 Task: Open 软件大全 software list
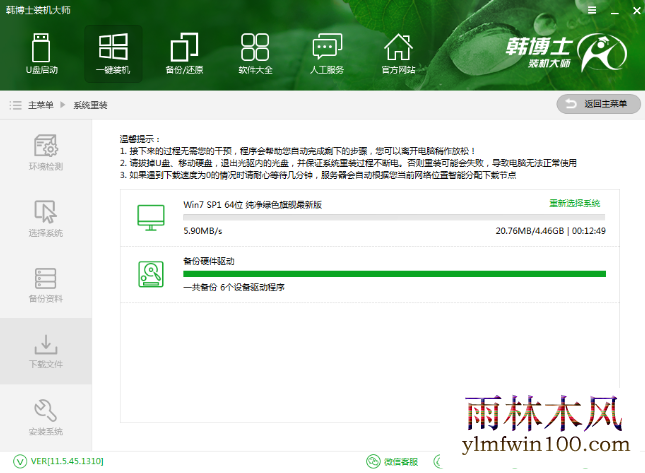tap(255, 54)
